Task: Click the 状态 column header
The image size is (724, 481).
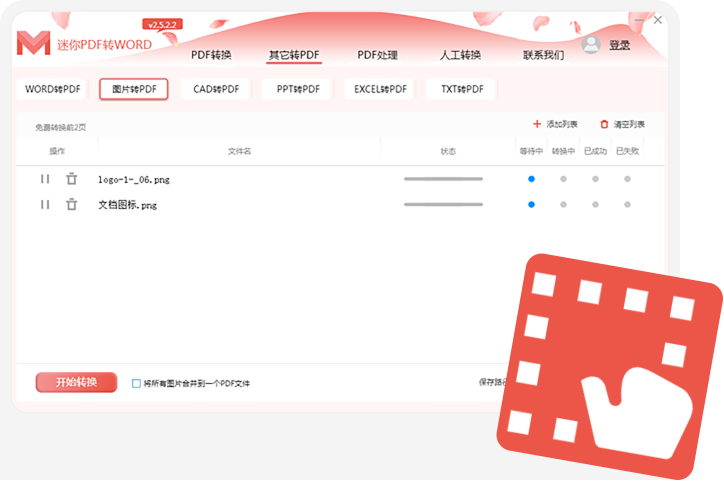Action: (448, 151)
